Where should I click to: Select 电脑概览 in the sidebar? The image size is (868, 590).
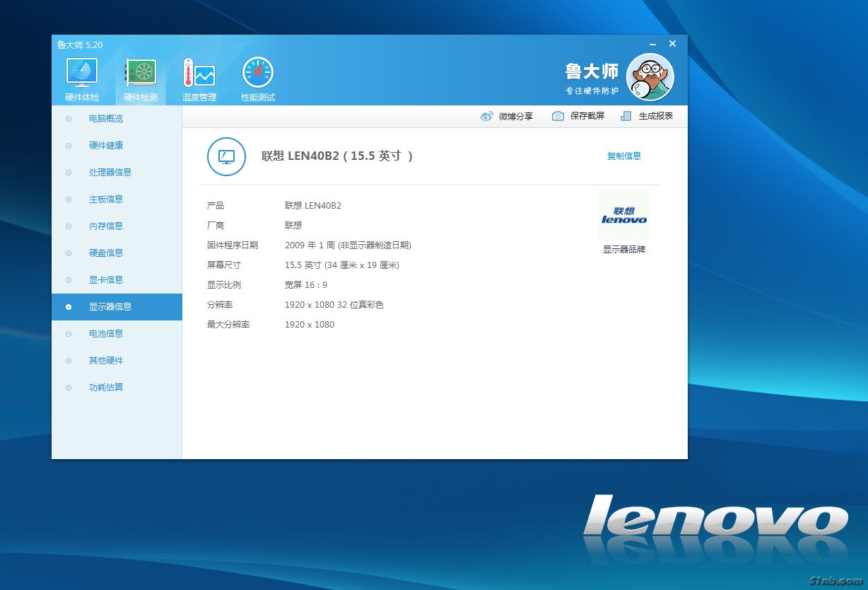[x=106, y=119]
